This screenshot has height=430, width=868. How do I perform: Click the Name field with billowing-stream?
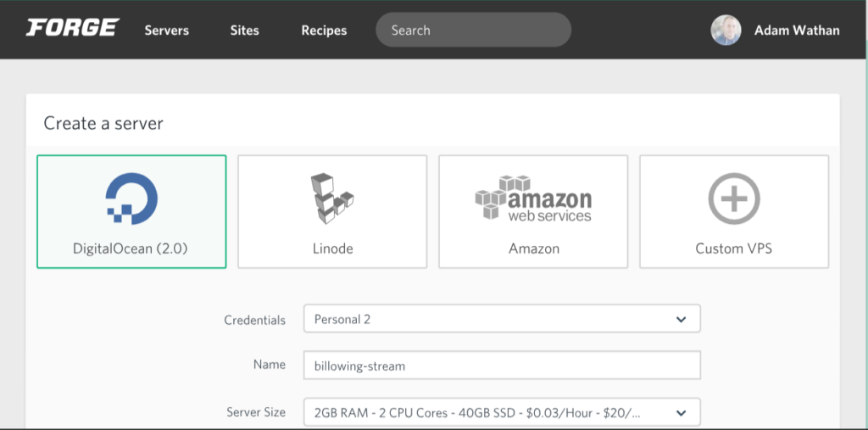pyautogui.click(x=502, y=366)
